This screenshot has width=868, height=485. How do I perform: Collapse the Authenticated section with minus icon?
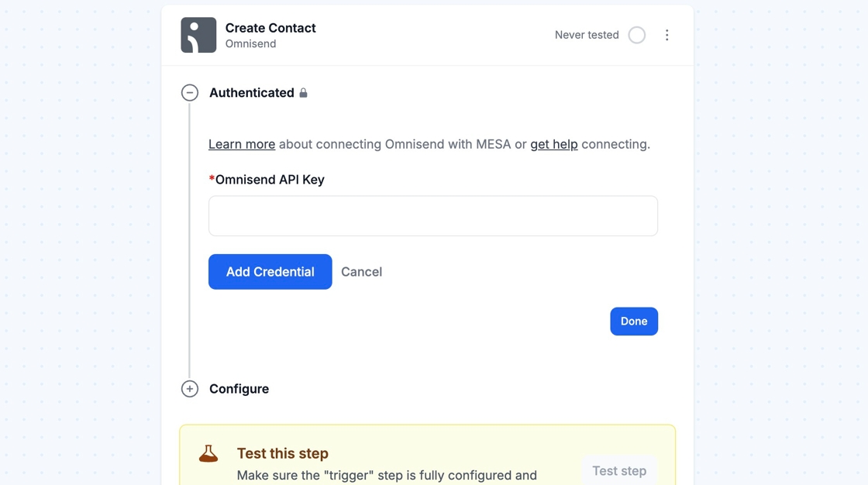190,93
